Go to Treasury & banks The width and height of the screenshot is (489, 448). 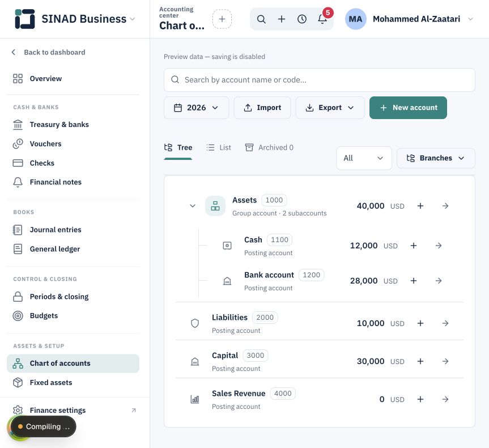point(73,125)
